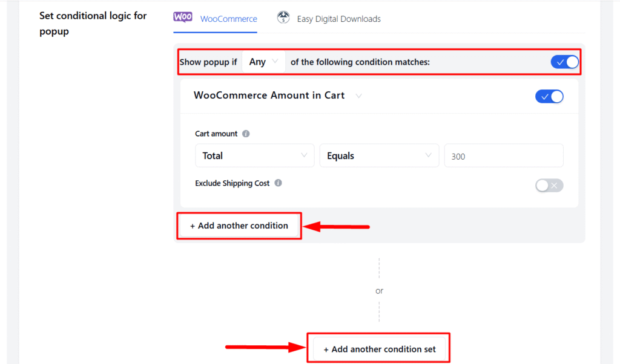Switch to the Easy Digital Downloads tab
620x364 pixels.
coord(338,19)
